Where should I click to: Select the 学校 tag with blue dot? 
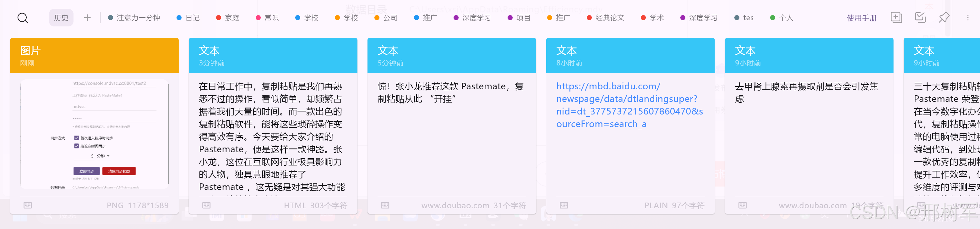[x=307, y=18]
